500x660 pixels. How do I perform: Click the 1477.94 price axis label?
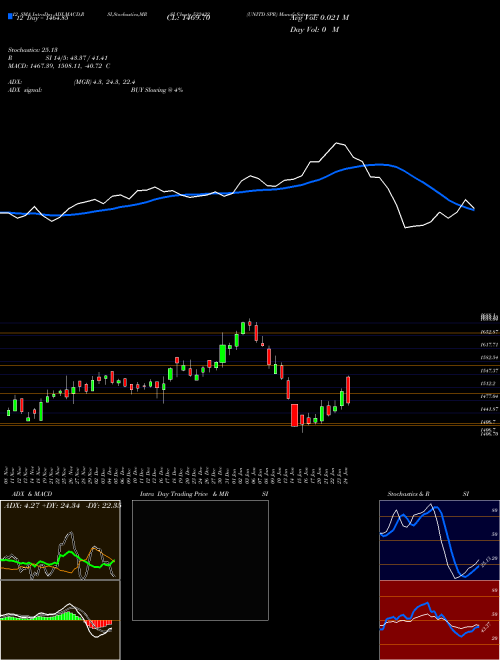pyautogui.click(x=490, y=397)
